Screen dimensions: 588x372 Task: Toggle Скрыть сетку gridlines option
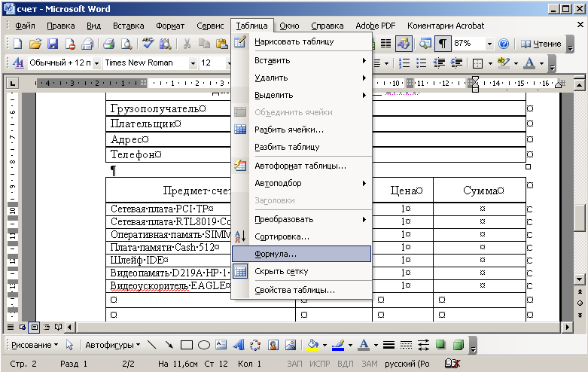301,272
